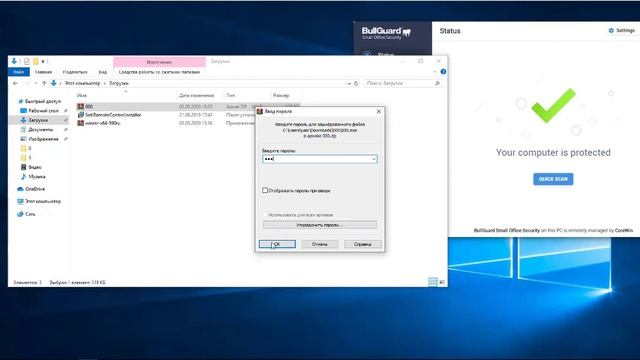Start Quick Scan in BullGuard
This screenshot has width=640, height=360.
553,179
